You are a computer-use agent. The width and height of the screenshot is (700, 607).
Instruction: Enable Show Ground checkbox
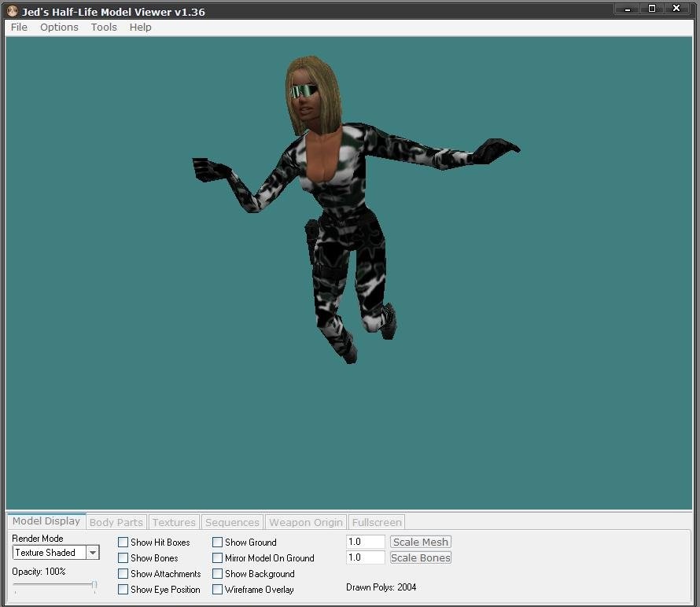(x=217, y=543)
